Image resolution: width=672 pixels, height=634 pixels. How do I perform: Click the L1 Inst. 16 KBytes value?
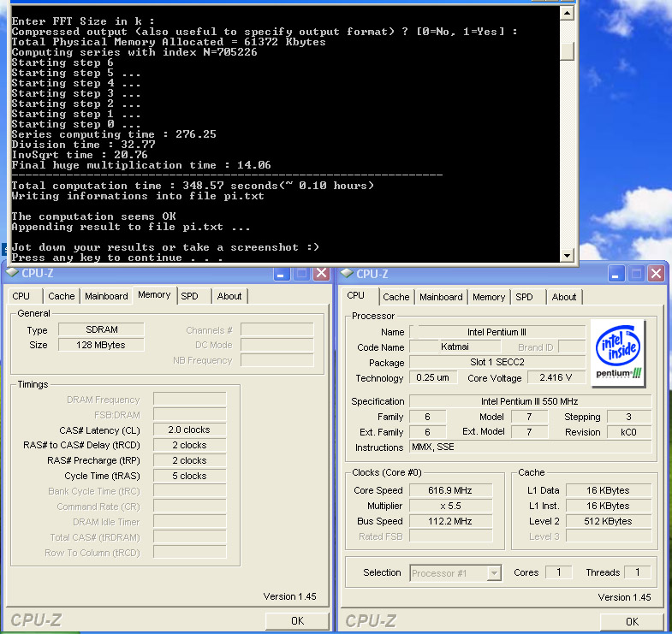click(608, 506)
